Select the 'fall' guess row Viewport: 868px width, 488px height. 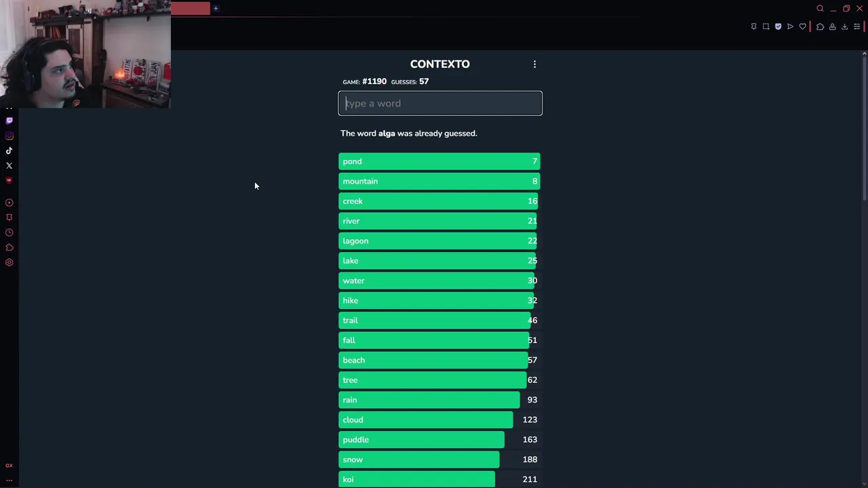tap(439, 340)
